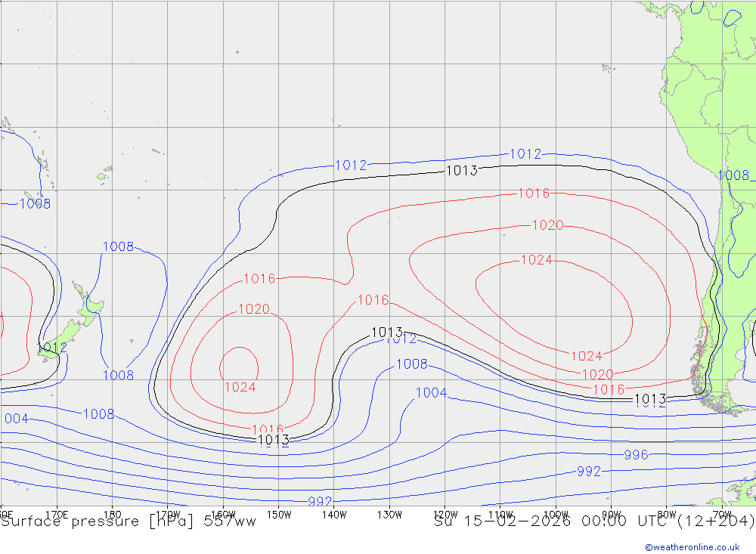Click the 110W longitude axis label
This screenshot has width=756, height=554.
[500, 514]
